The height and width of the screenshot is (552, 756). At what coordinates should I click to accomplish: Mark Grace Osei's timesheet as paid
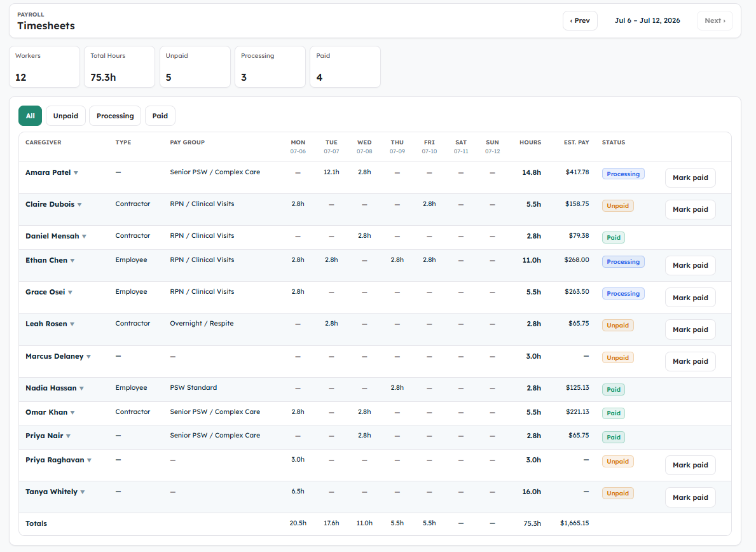(x=691, y=298)
